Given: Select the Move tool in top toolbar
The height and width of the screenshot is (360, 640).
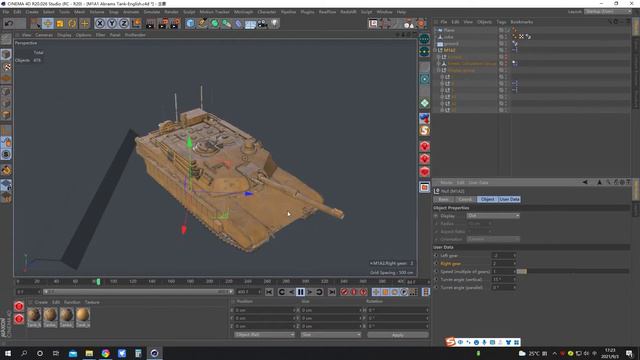Looking at the screenshot, I should click(x=48, y=23).
